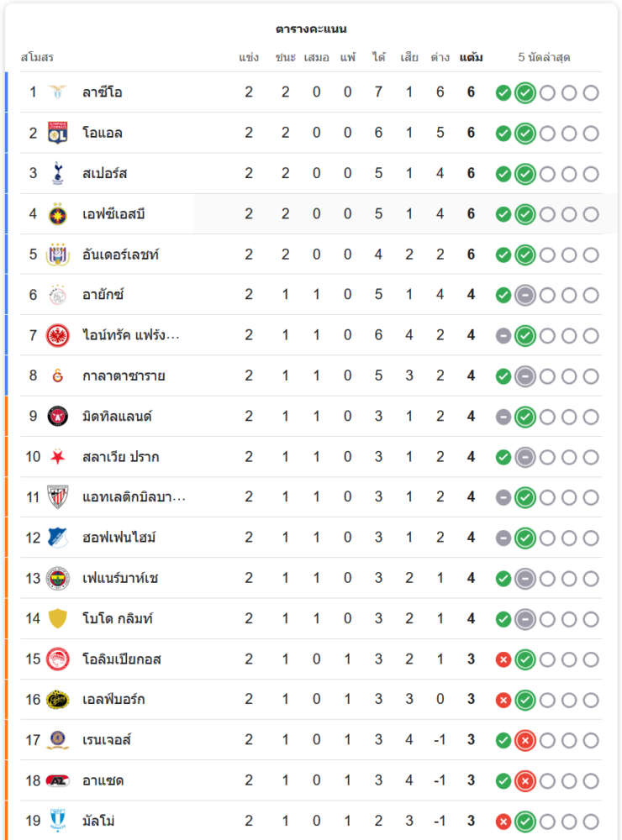Viewport: 622px width, 840px height.
Task: Click the AZ Alkmaar logo
Action: (58, 780)
